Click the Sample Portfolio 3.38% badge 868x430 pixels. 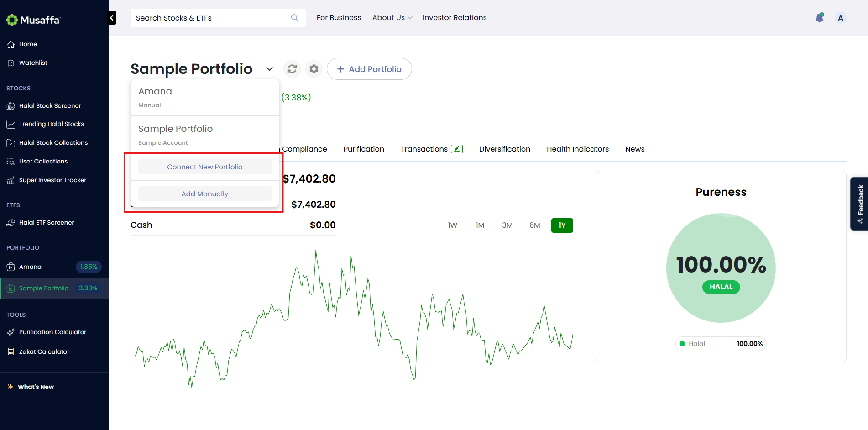(88, 288)
